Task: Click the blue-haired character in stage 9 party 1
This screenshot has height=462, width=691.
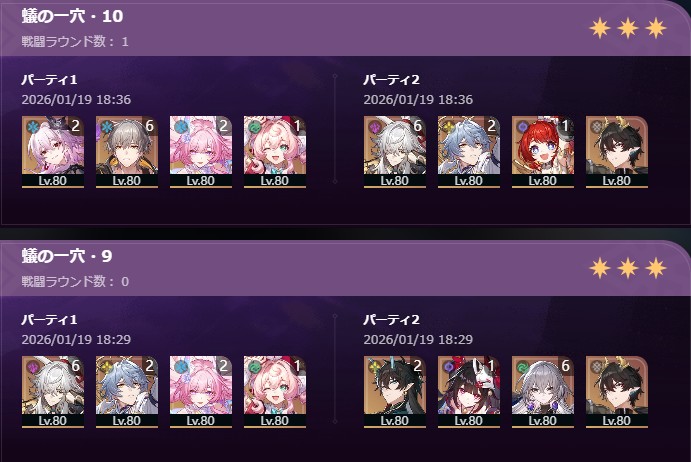Action: point(127,391)
